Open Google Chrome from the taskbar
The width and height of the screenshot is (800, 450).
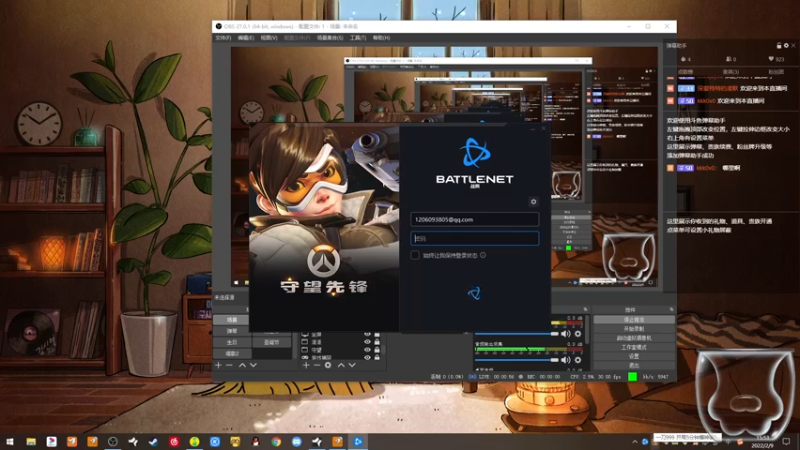tap(276, 441)
